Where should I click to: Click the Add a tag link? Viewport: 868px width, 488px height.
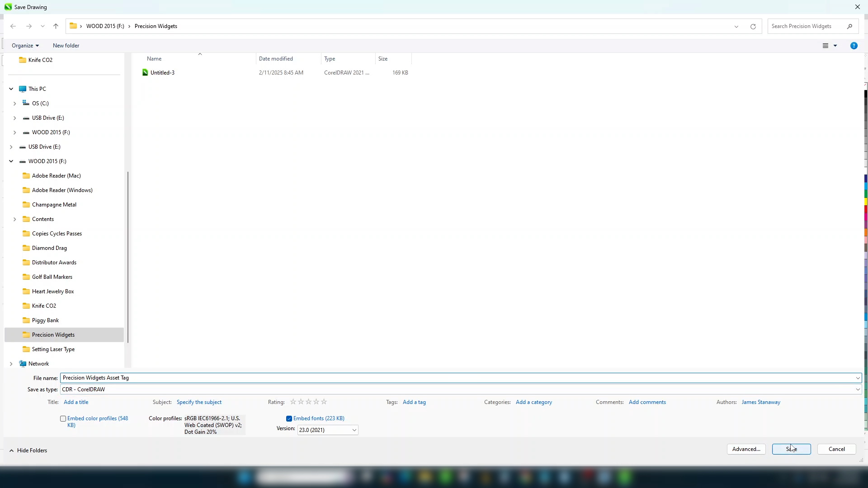click(414, 402)
